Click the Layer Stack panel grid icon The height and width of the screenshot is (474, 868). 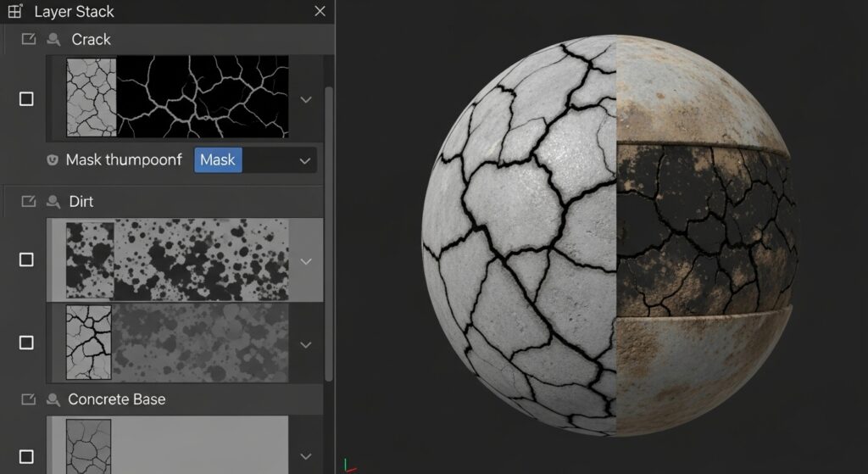click(14, 11)
